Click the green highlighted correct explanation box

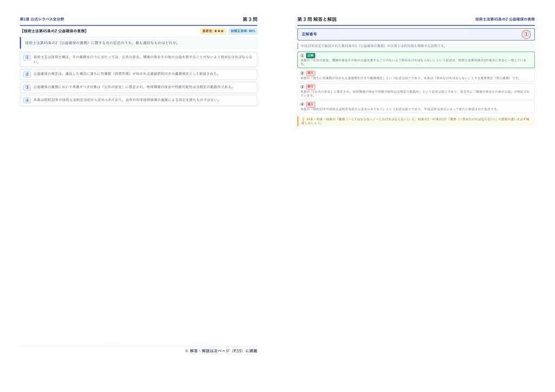click(416, 60)
